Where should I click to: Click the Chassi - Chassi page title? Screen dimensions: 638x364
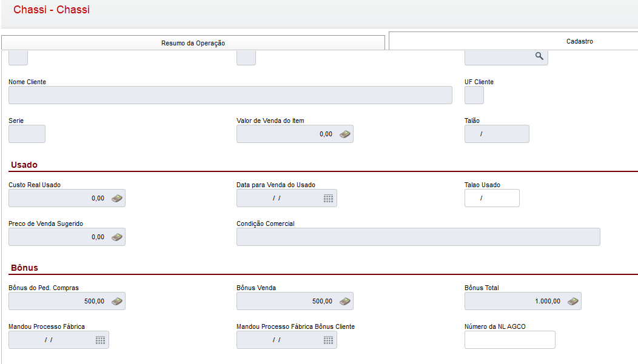[52, 10]
